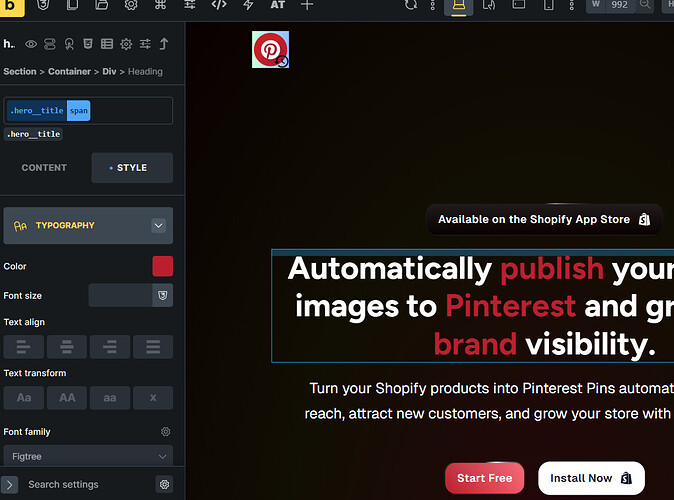The height and width of the screenshot is (500, 674).
Task: Click the Pinterest logo image on canvas
Action: click(270, 49)
